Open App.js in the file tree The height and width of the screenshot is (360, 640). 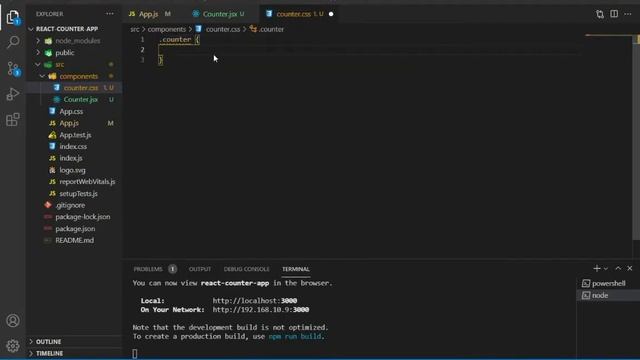point(74,123)
